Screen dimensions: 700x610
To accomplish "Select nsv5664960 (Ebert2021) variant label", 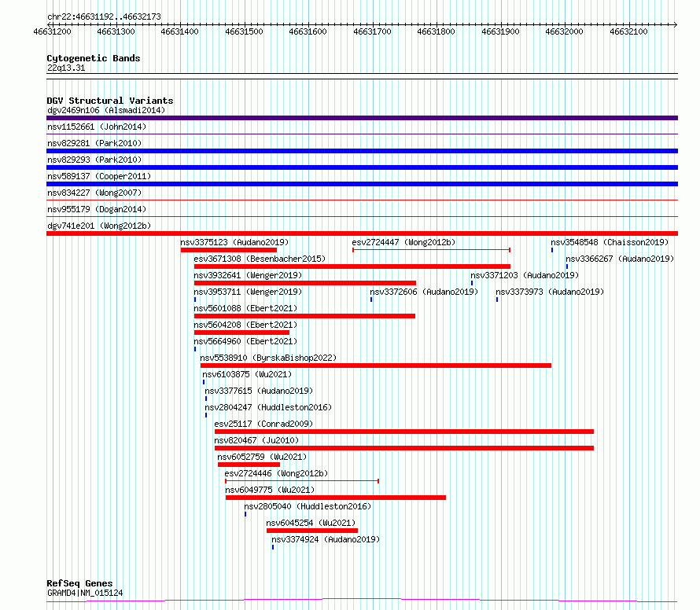I will coord(245,341).
